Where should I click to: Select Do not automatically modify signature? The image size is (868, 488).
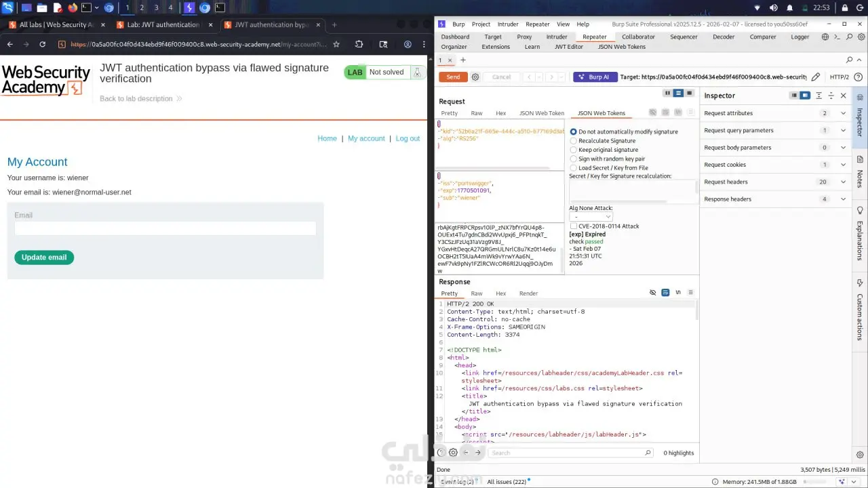(x=625, y=131)
